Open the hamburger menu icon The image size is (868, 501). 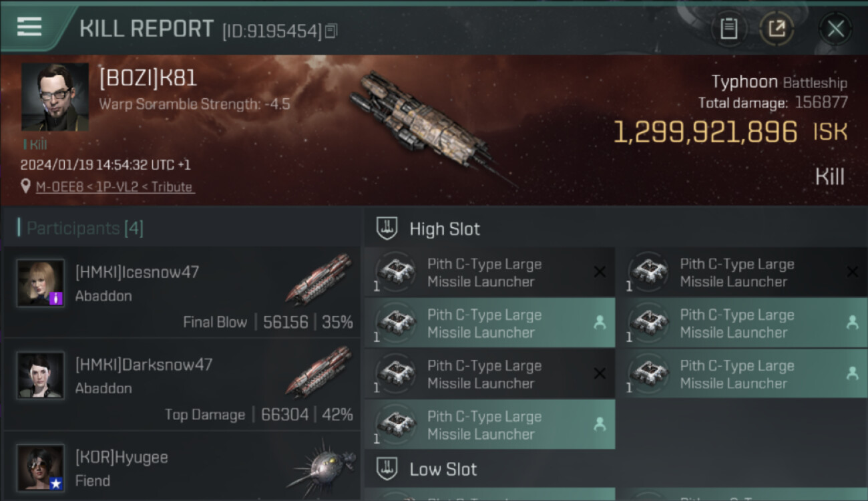coord(29,27)
